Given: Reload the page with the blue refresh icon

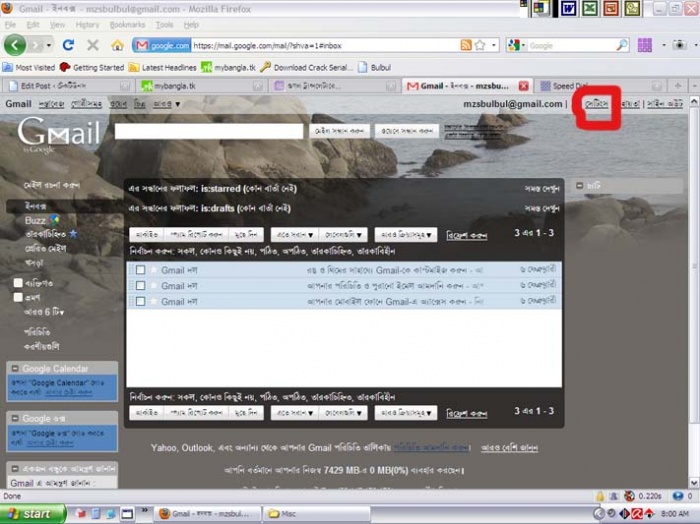Looking at the screenshot, I should pyautogui.click(x=68, y=45).
